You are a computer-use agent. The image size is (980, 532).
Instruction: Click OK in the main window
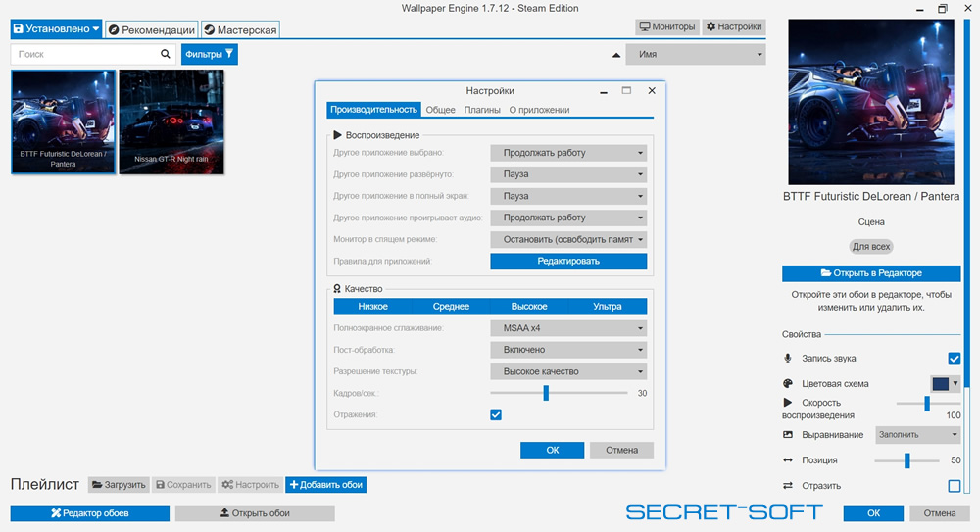pyautogui.click(x=874, y=513)
